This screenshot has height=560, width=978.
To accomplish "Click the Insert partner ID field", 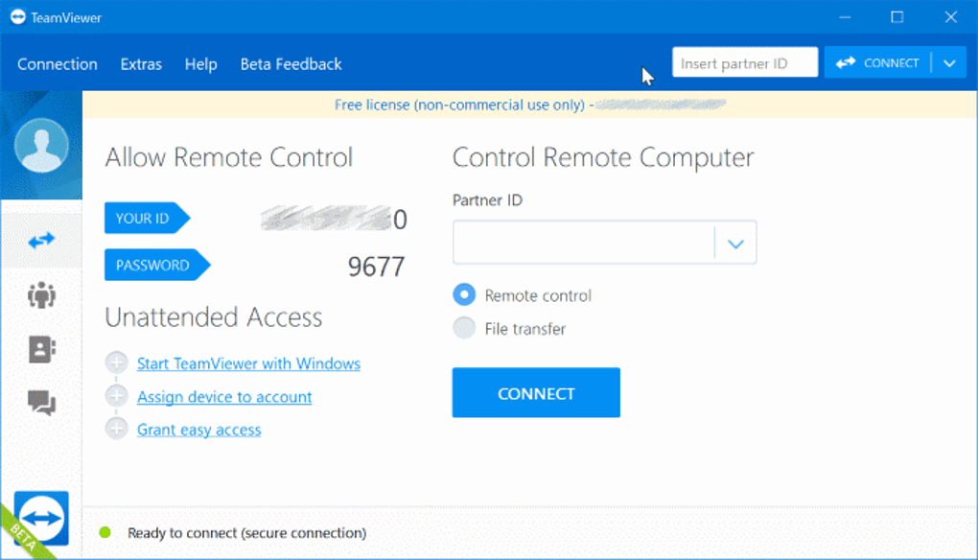I will coord(744,63).
